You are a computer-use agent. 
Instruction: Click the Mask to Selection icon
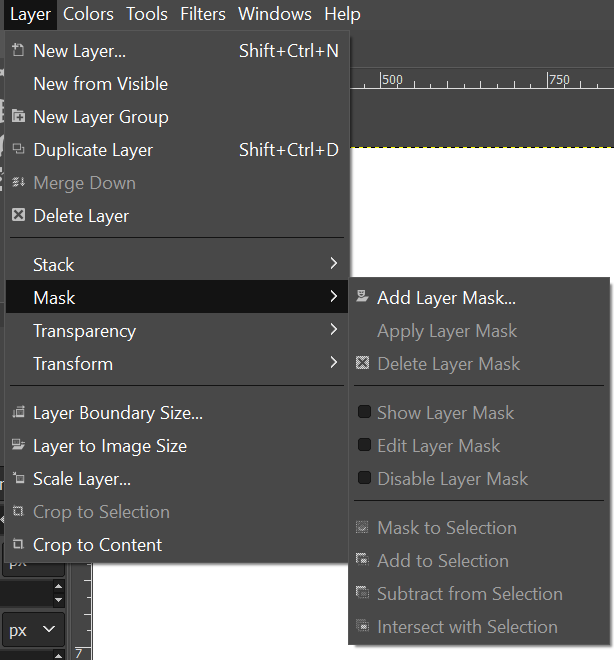[362, 527]
